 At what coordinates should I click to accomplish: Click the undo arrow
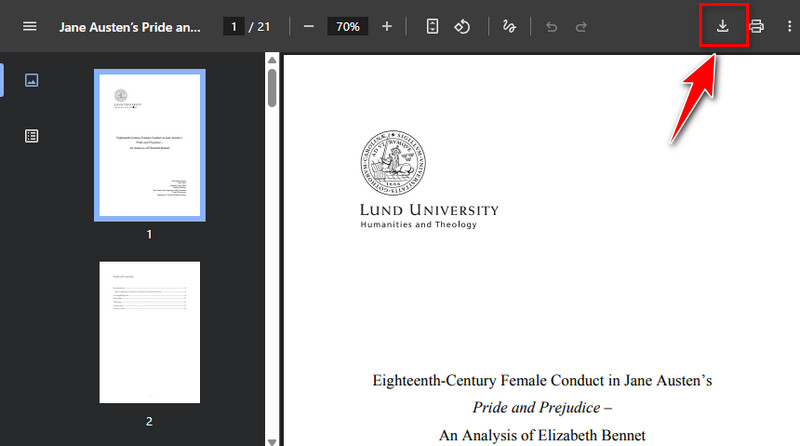click(x=551, y=27)
